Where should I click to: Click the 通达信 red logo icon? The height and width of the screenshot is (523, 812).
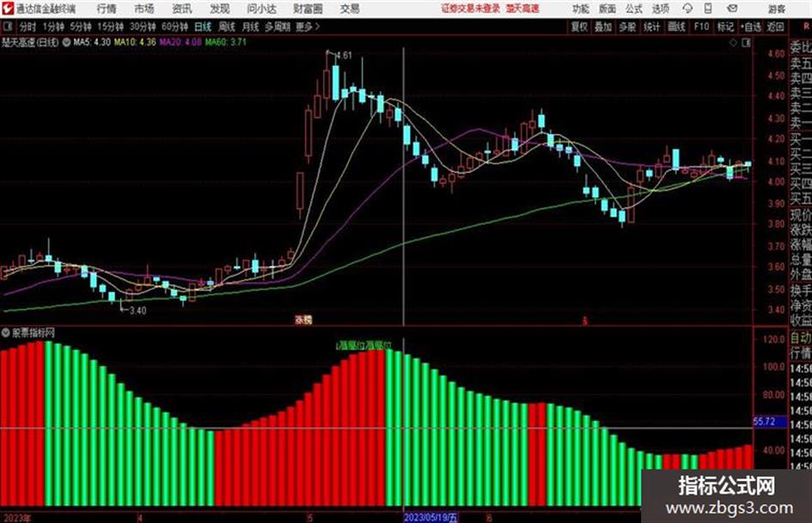pos(8,9)
